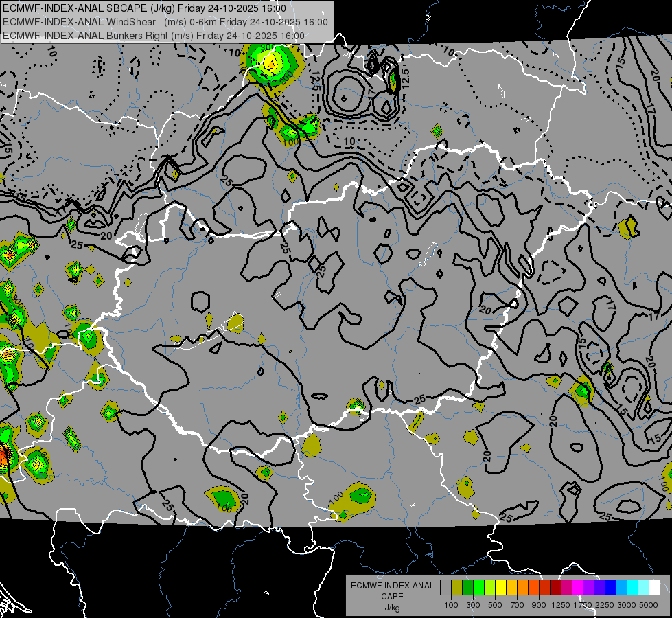Viewport: 672px width, 618px height.
Task: Select the orange swatch after 700
Action: click(x=523, y=588)
